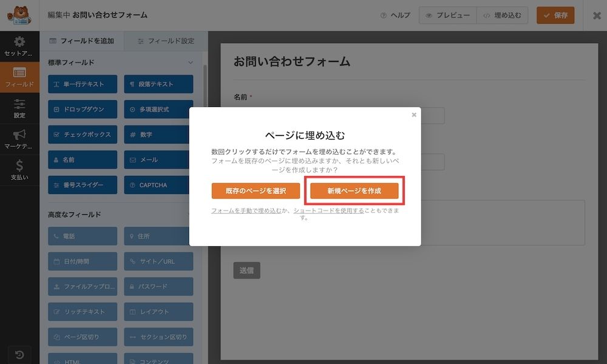The height and width of the screenshot is (364, 607).
Task: Add the コンテンツ advanced field
Action: (158, 359)
